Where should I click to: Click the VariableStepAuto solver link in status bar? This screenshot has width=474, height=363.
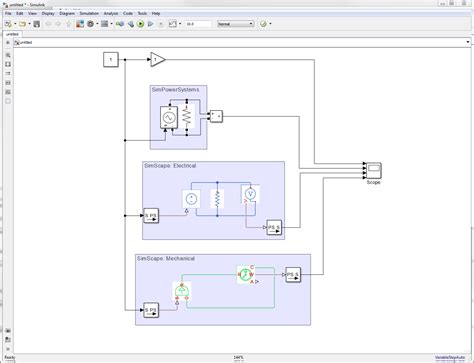(x=450, y=357)
